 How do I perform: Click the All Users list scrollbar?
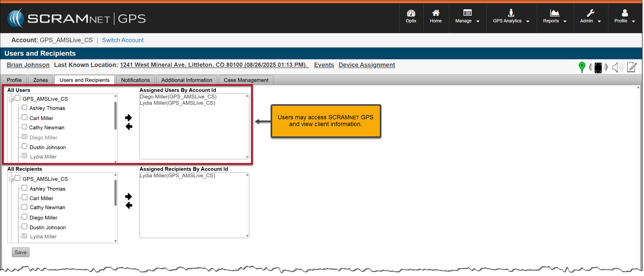[115, 116]
